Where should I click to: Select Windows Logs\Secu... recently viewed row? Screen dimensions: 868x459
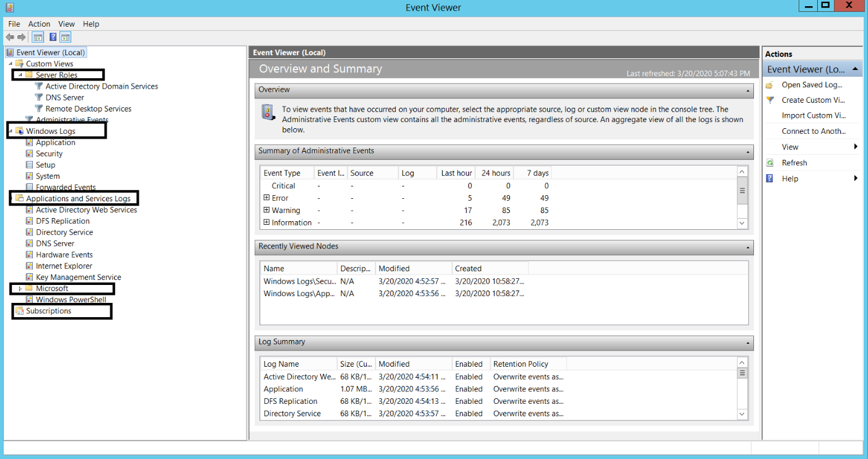click(395, 281)
